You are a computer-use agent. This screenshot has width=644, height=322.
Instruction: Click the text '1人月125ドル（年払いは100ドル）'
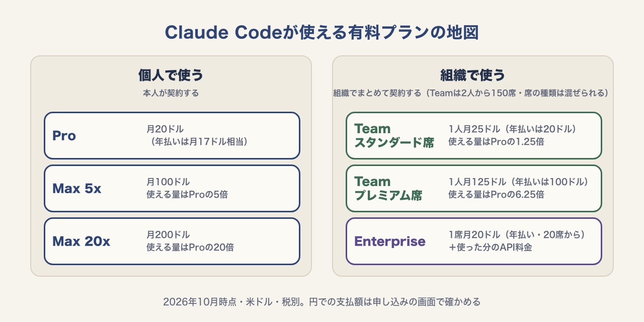[x=518, y=182]
